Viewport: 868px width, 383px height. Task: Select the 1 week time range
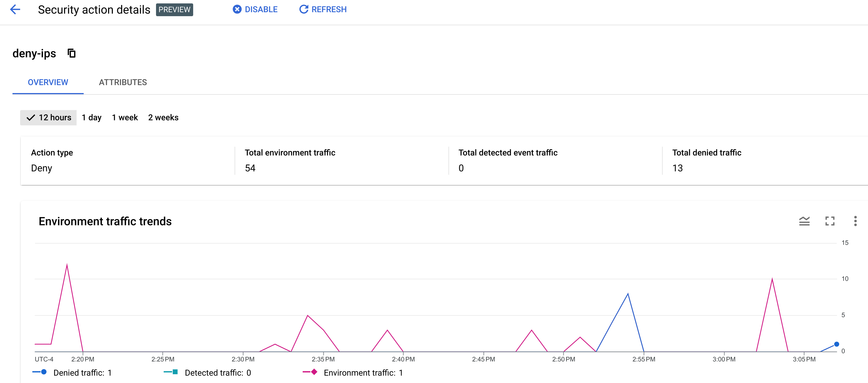pyautogui.click(x=125, y=117)
